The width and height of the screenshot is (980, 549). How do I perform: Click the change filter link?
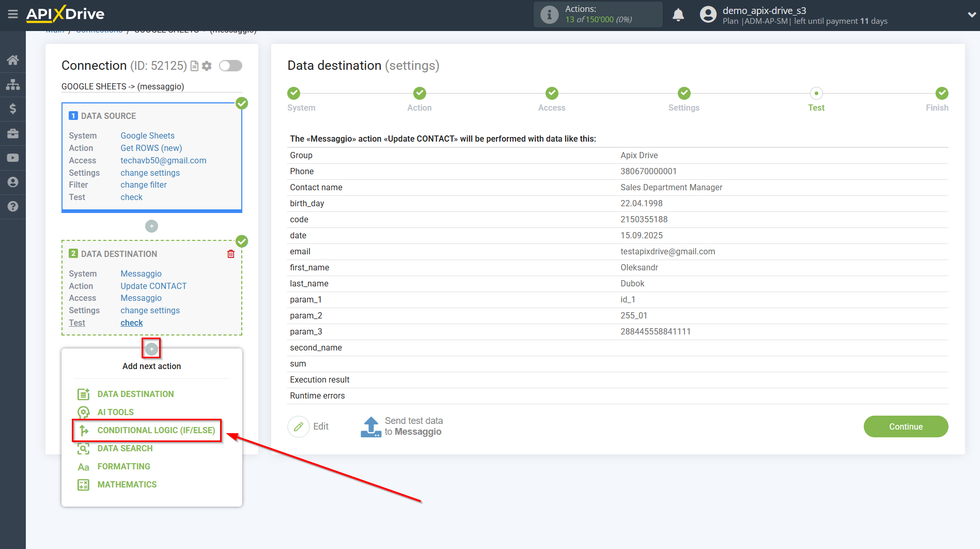(144, 185)
